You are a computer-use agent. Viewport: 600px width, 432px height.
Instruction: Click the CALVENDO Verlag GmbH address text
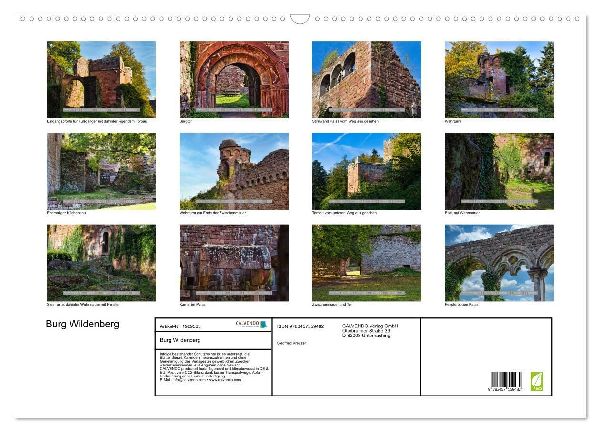(x=370, y=331)
